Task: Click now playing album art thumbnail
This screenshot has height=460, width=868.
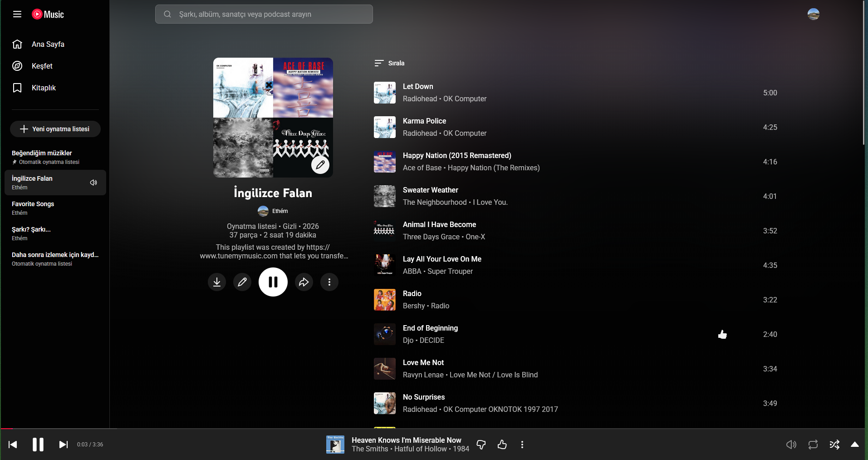Action: [x=335, y=445]
